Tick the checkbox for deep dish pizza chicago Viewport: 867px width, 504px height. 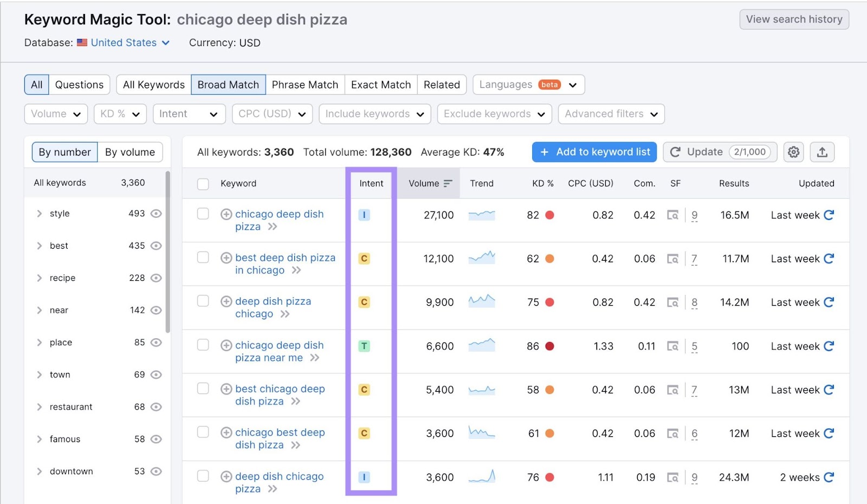203,301
